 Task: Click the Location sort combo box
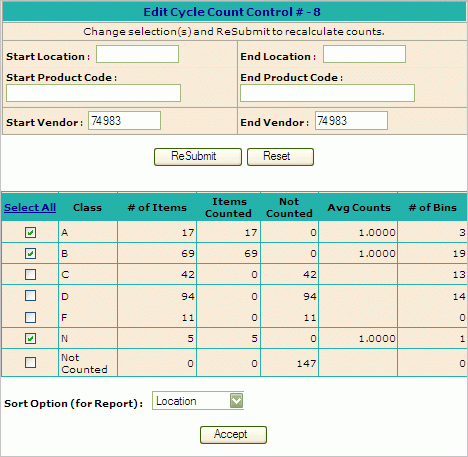click(x=198, y=401)
